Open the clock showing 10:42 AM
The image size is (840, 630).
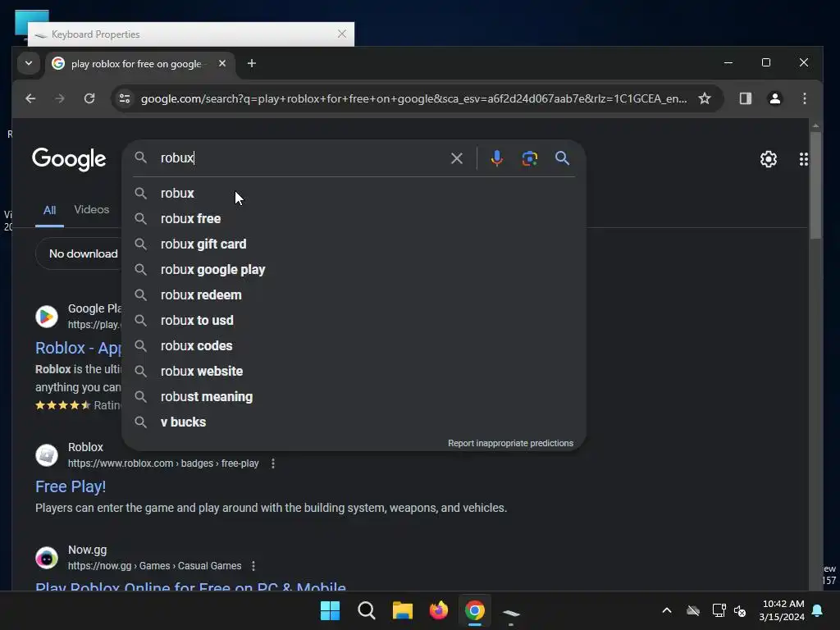pyautogui.click(x=782, y=610)
